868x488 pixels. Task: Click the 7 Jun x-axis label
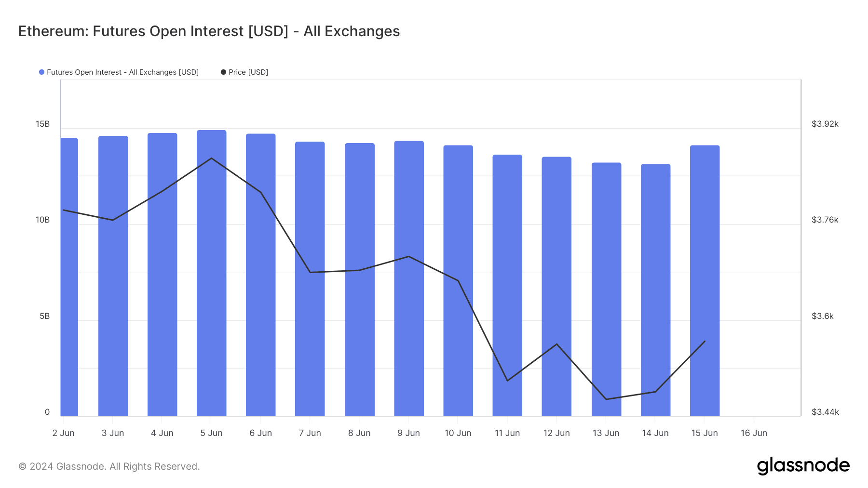(310, 433)
